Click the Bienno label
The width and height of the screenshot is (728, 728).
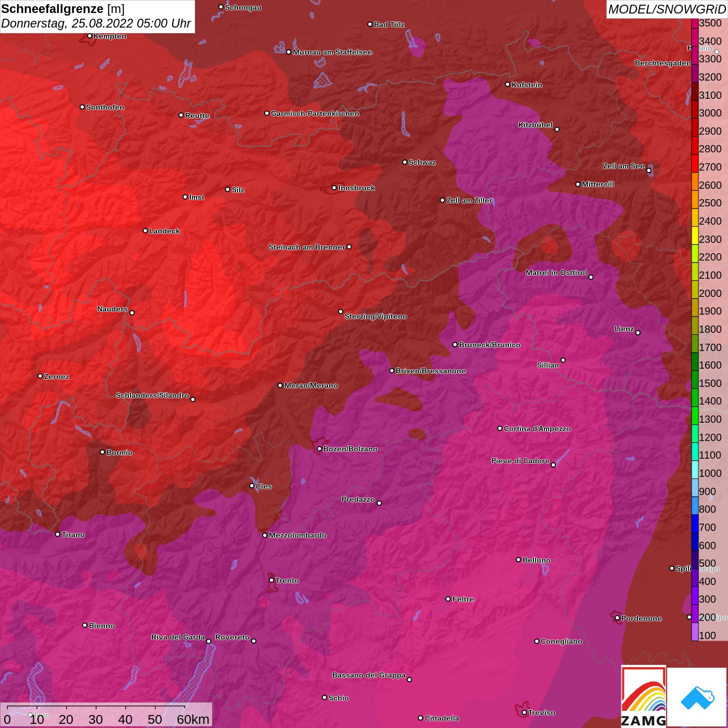[x=101, y=626]
